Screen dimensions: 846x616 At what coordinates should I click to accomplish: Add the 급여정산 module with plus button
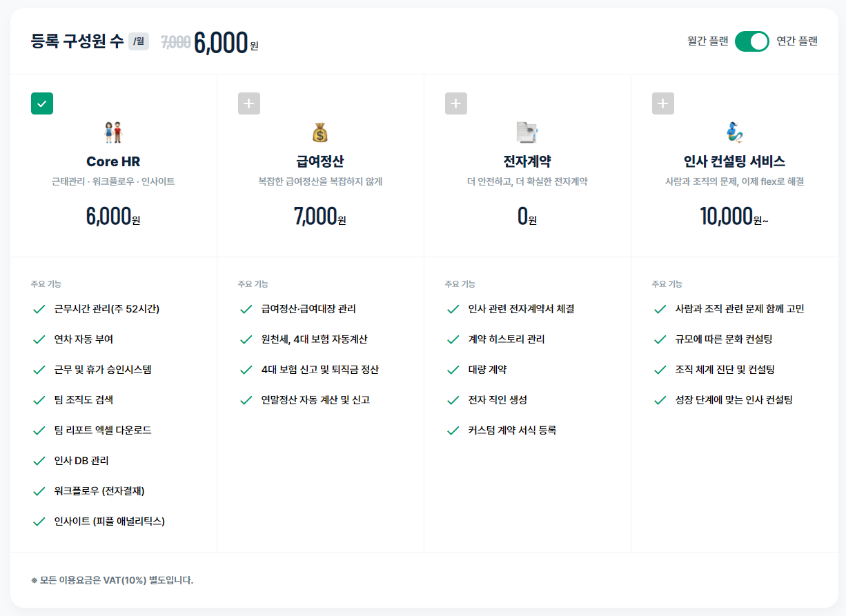[x=249, y=103]
